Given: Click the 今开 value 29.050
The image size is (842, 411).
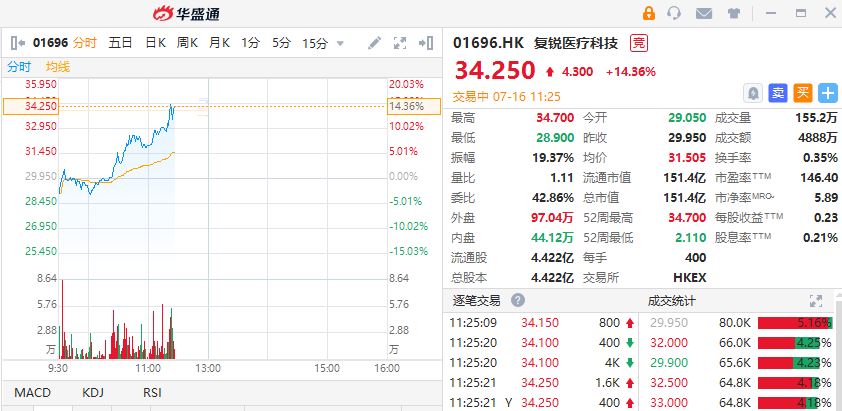Looking at the screenshot, I should pos(687,118).
